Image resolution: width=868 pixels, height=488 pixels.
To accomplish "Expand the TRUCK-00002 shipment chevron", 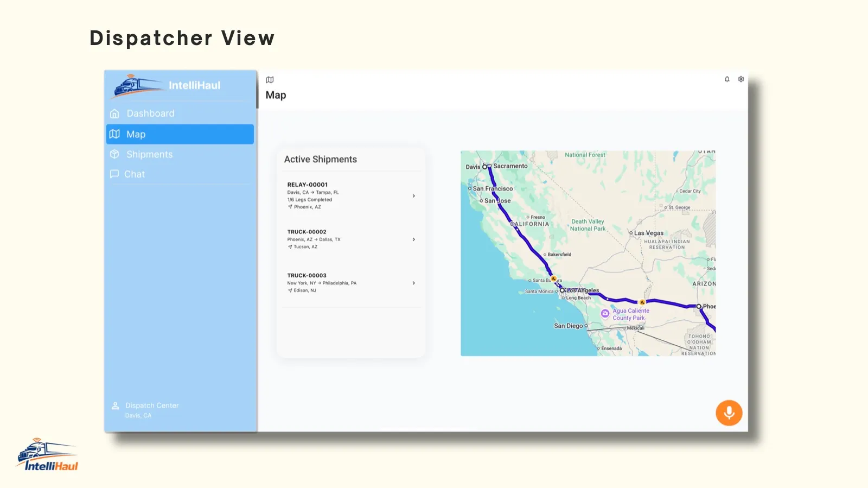I will [x=414, y=239].
